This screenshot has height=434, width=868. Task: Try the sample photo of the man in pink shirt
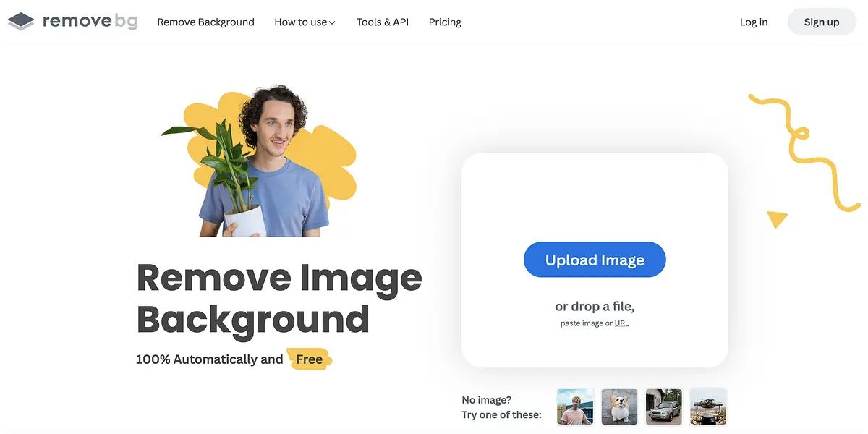(x=575, y=407)
